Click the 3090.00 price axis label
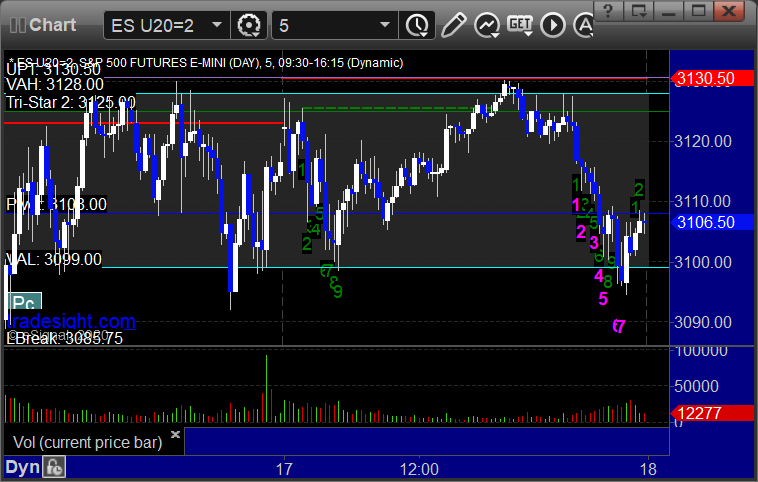This screenshot has width=758, height=482. coord(703,322)
